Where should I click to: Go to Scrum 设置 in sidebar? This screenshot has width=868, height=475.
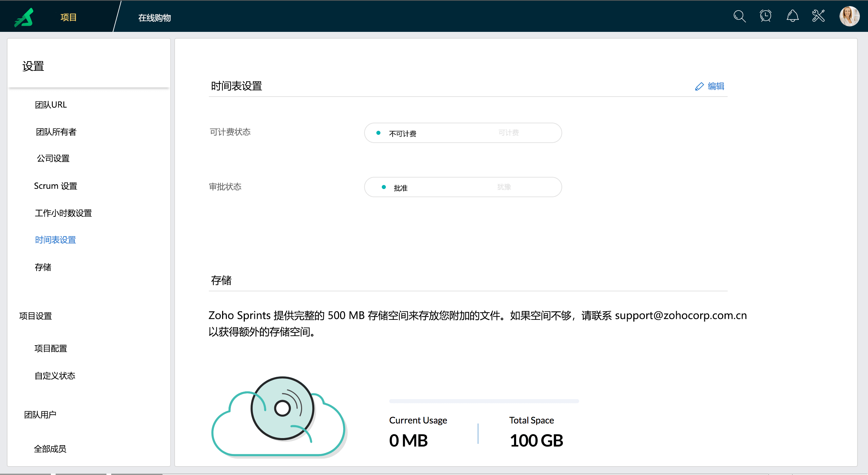click(x=56, y=186)
